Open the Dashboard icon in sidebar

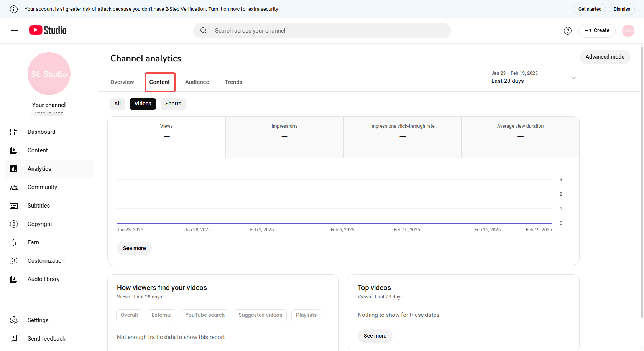(x=14, y=132)
